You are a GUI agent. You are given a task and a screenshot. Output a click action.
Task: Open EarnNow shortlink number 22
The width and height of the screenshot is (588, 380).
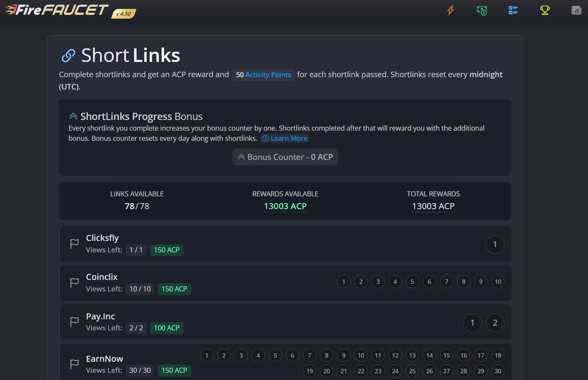[x=361, y=371]
